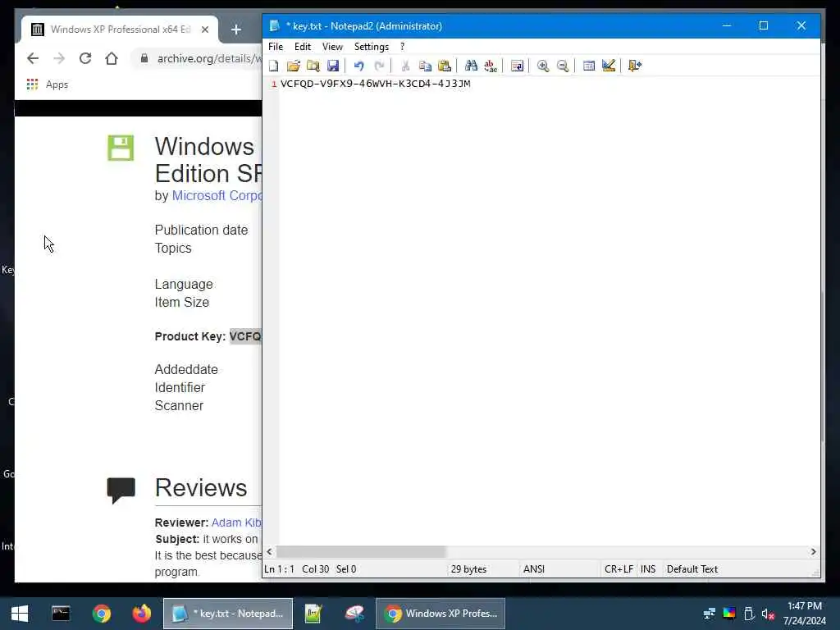The image size is (840, 630).
Task: Open Firefox from the taskbar
Action: tap(142, 614)
